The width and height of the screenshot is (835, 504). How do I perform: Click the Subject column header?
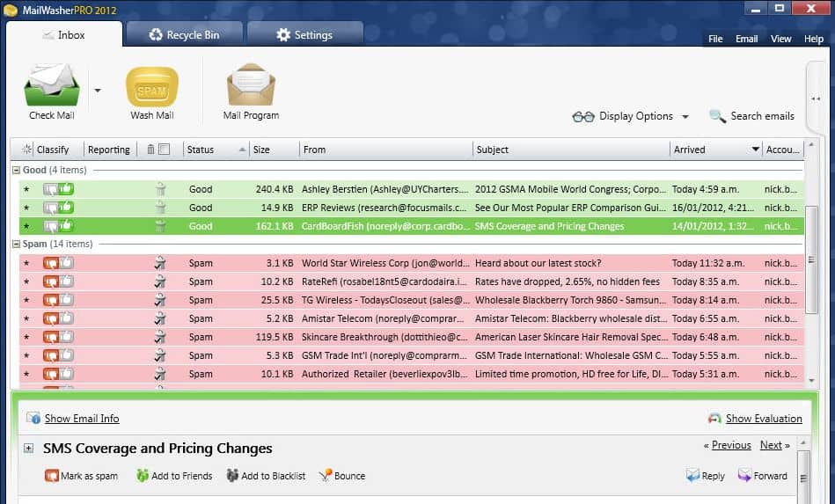571,150
